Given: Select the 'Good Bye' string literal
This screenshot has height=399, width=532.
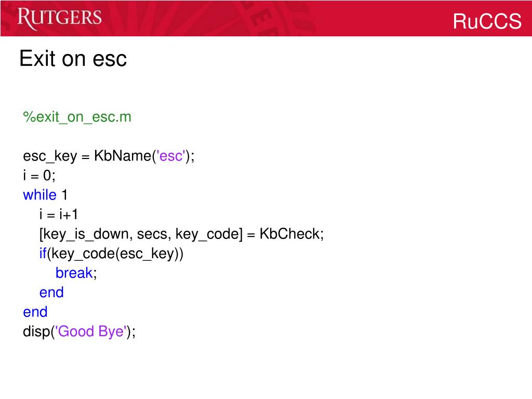Looking at the screenshot, I should (90, 331).
